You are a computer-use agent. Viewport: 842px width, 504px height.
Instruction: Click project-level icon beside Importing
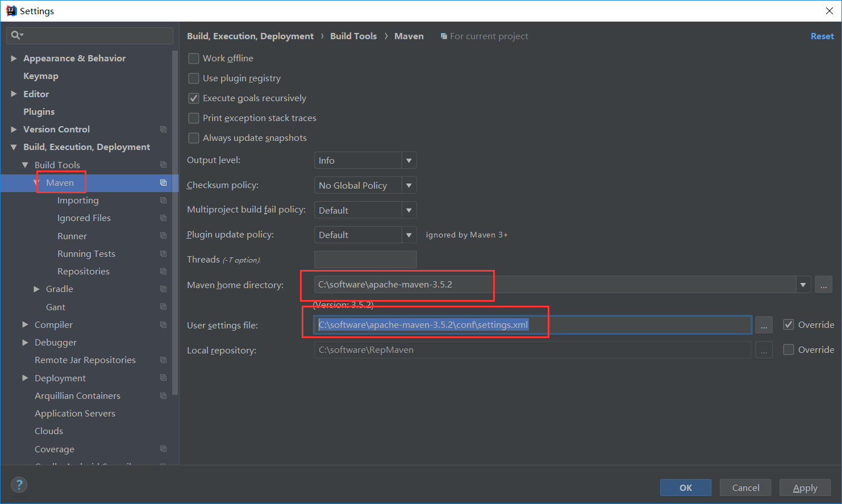163,201
